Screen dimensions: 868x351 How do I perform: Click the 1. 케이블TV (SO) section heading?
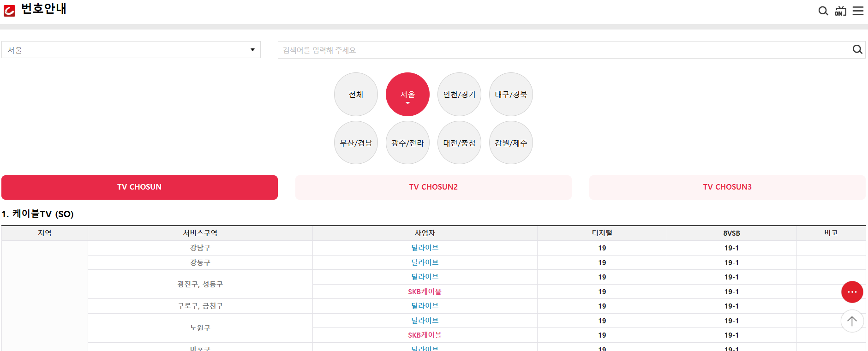click(x=38, y=214)
